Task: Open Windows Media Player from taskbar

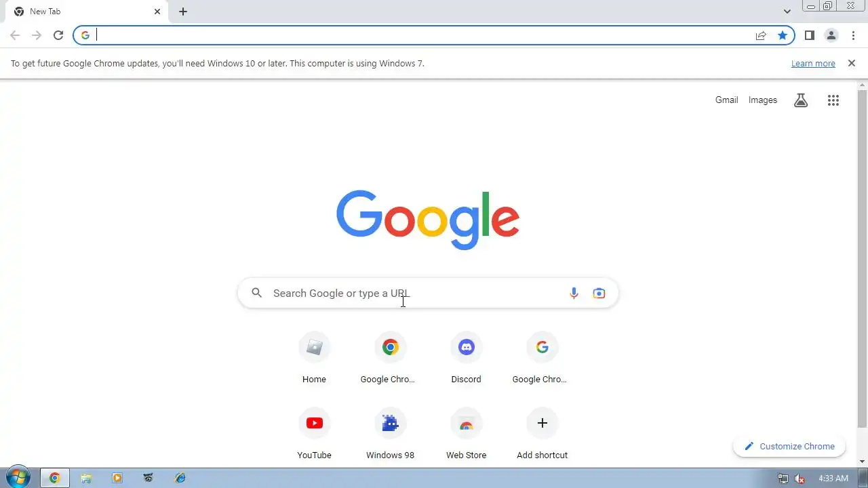Action: point(117,478)
